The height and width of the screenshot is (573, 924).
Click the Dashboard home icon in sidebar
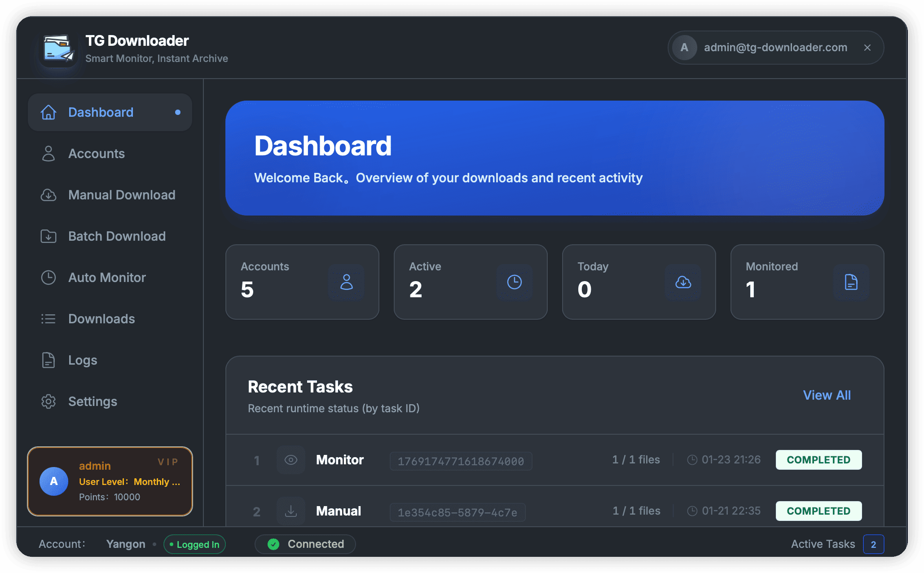tap(48, 112)
